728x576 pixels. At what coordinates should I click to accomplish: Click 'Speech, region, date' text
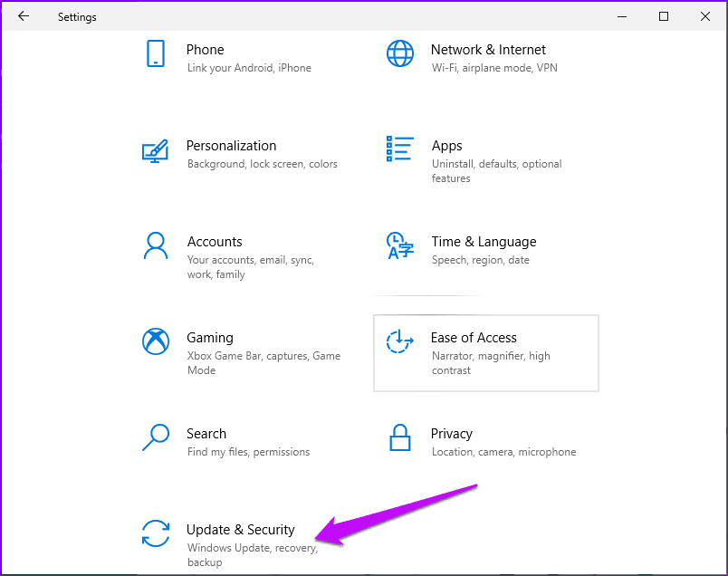(481, 260)
